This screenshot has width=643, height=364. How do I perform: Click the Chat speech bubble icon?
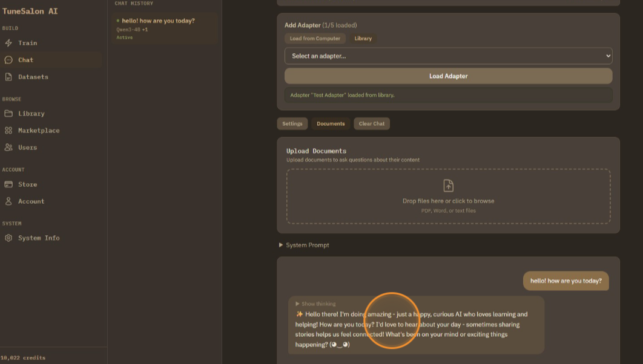(x=8, y=60)
